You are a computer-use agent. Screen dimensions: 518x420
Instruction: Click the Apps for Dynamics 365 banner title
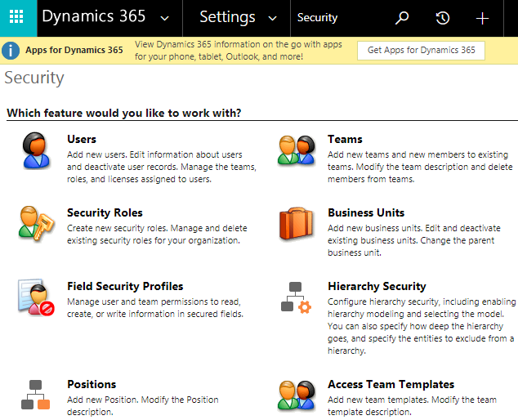coord(74,50)
